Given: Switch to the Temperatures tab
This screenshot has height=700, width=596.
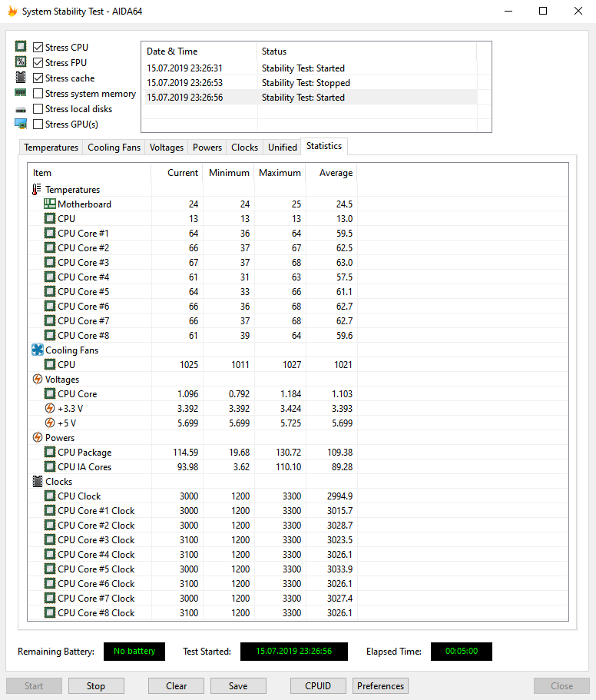Looking at the screenshot, I should click(51, 148).
